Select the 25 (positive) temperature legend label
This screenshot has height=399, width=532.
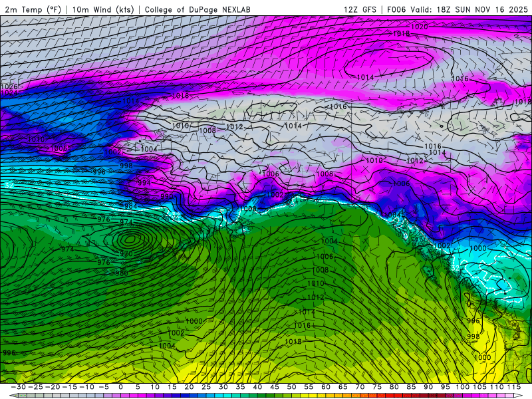click(206, 387)
